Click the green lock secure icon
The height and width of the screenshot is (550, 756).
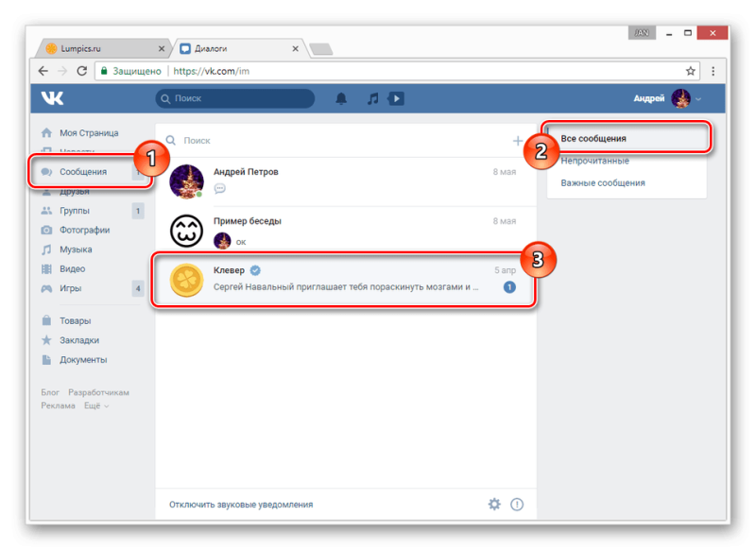pos(104,71)
